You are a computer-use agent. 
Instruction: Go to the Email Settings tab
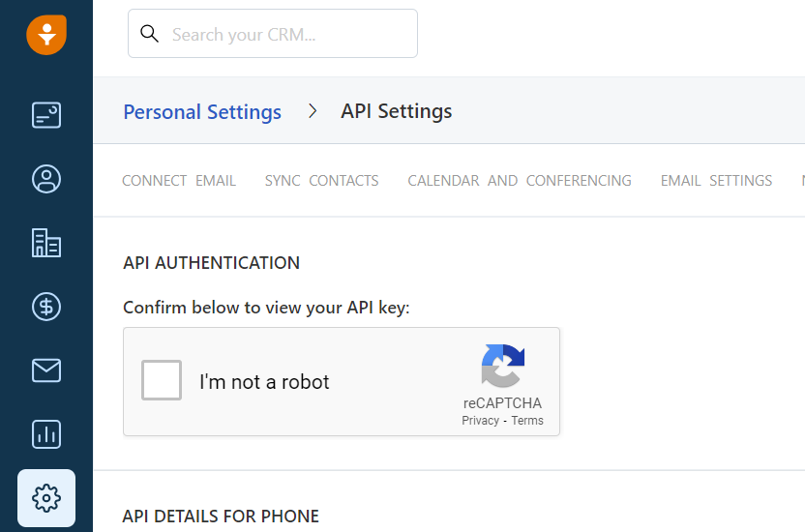(x=716, y=181)
